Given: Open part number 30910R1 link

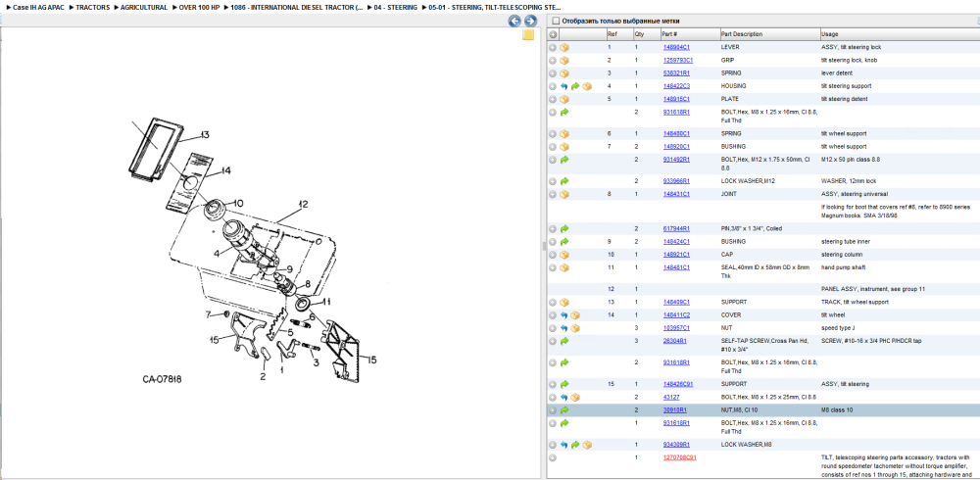Looking at the screenshot, I should (x=675, y=410).
